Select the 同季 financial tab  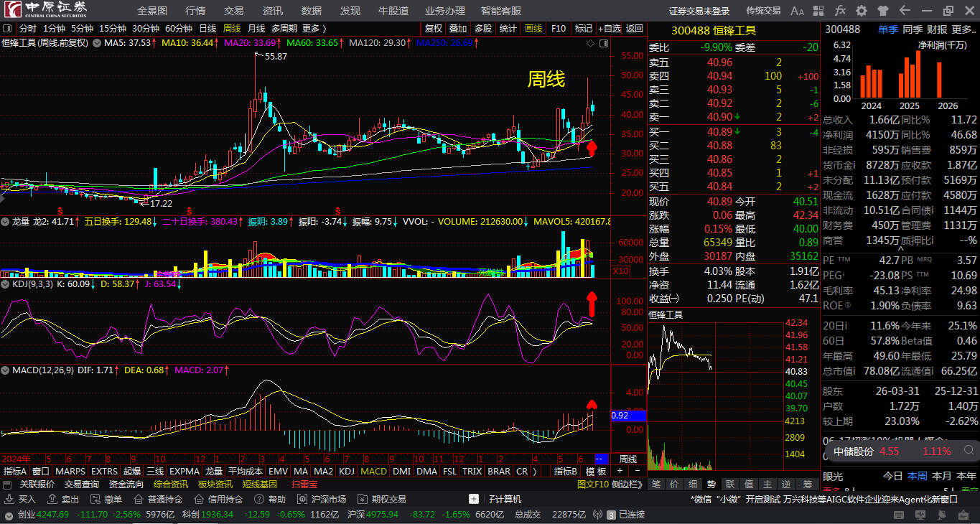tap(913, 29)
